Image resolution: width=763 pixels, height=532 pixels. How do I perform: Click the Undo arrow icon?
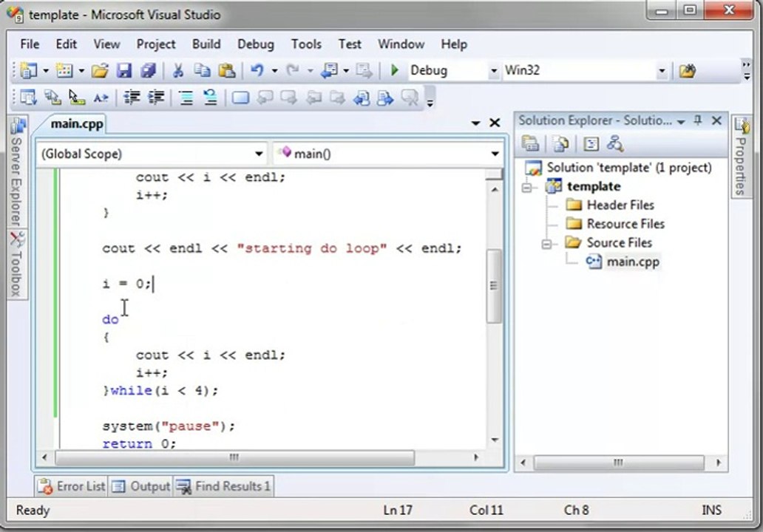tap(257, 71)
